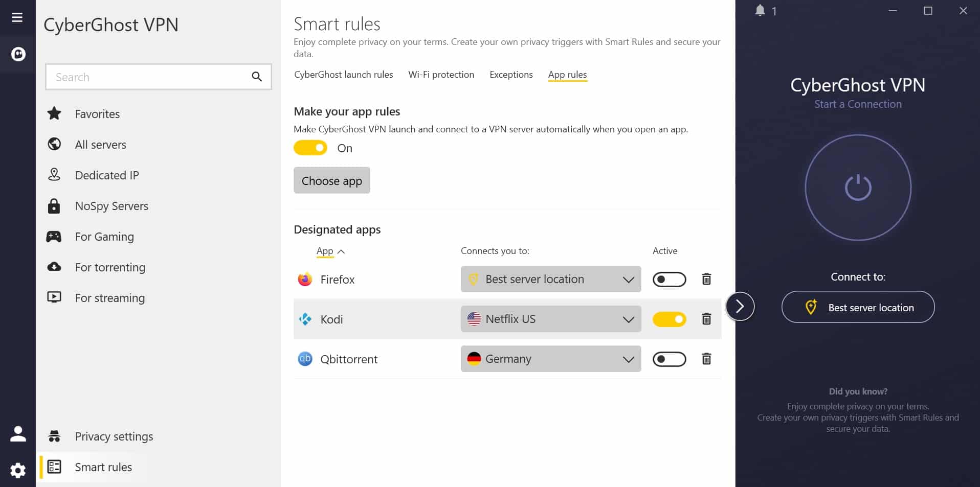Collapse the server panel with arrow button
Viewport: 980px width, 487px height.
(x=740, y=306)
